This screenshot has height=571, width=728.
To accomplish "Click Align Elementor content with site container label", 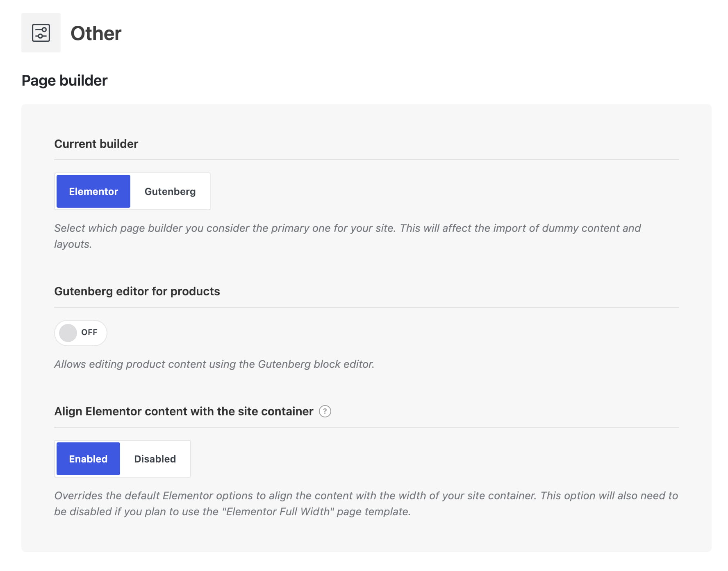I will [x=184, y=411].
